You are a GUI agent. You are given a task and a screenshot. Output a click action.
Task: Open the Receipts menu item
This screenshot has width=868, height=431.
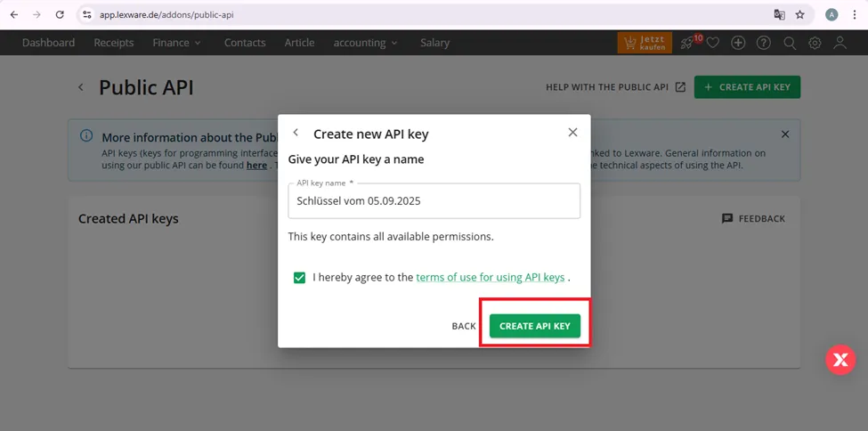coord(113,43)
